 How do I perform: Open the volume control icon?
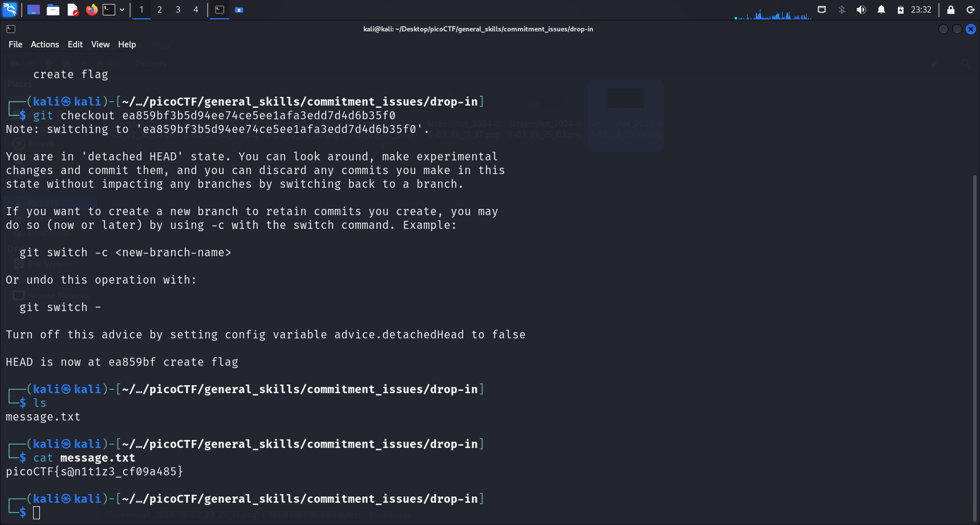coord(861,10)
